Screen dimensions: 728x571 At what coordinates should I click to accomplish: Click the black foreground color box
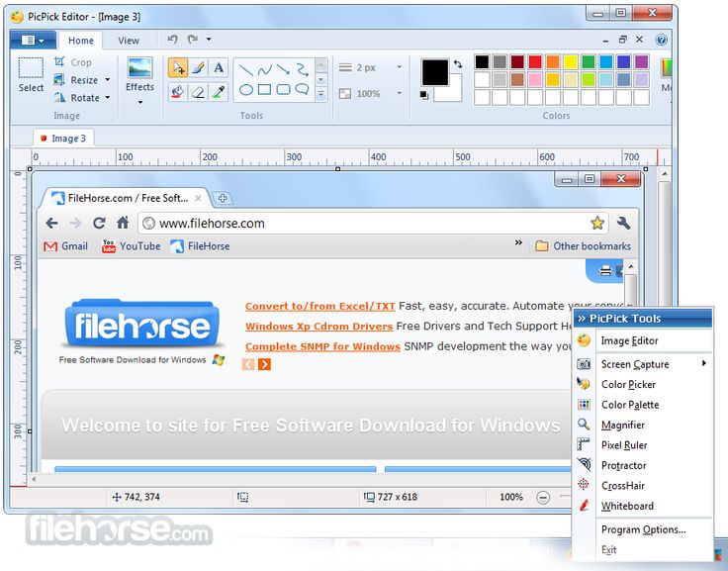click(435, 72)
